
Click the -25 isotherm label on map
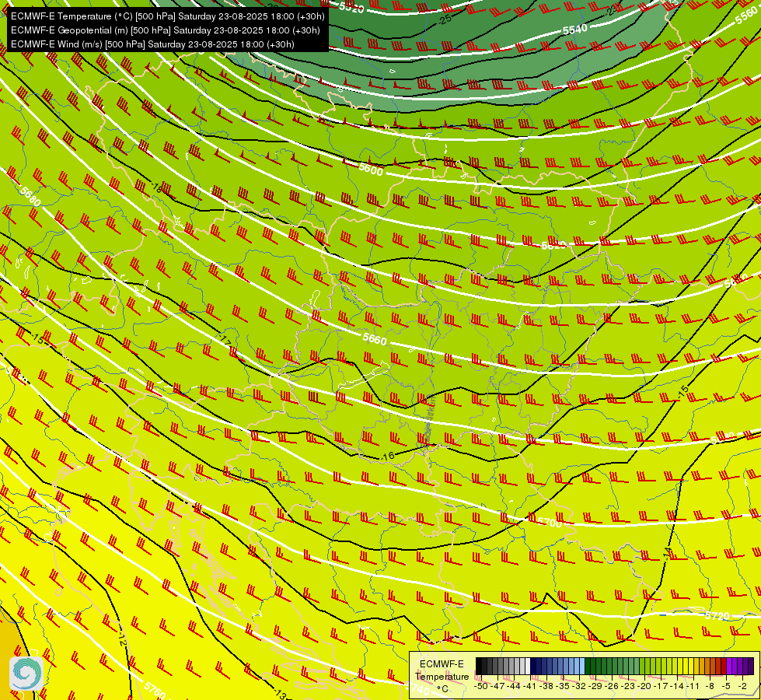tap(445, 19)
